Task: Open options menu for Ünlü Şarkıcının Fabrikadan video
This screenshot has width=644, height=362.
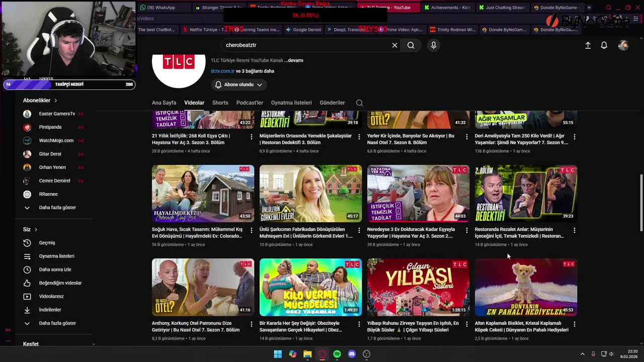Action: click(x=359, y=230)
